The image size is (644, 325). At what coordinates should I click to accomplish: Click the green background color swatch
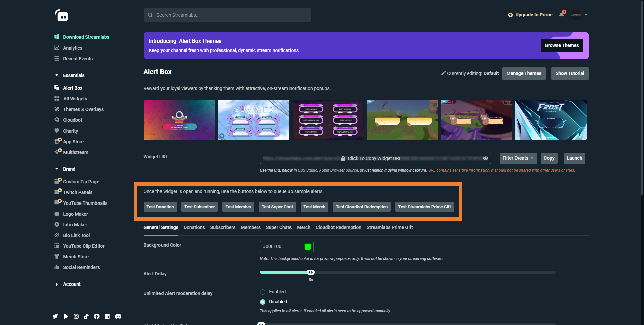click(x=308, y=247)
